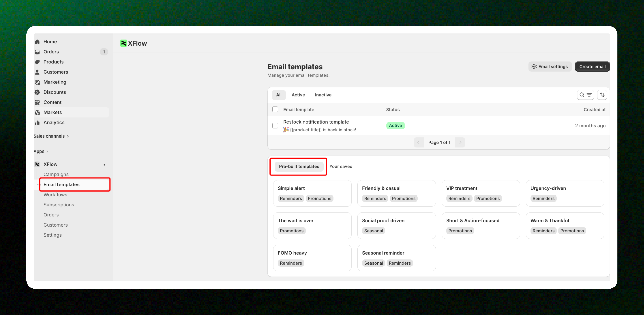Open Workflows in XFlow submenu
644x315 pixels.
tap(55, 194)
